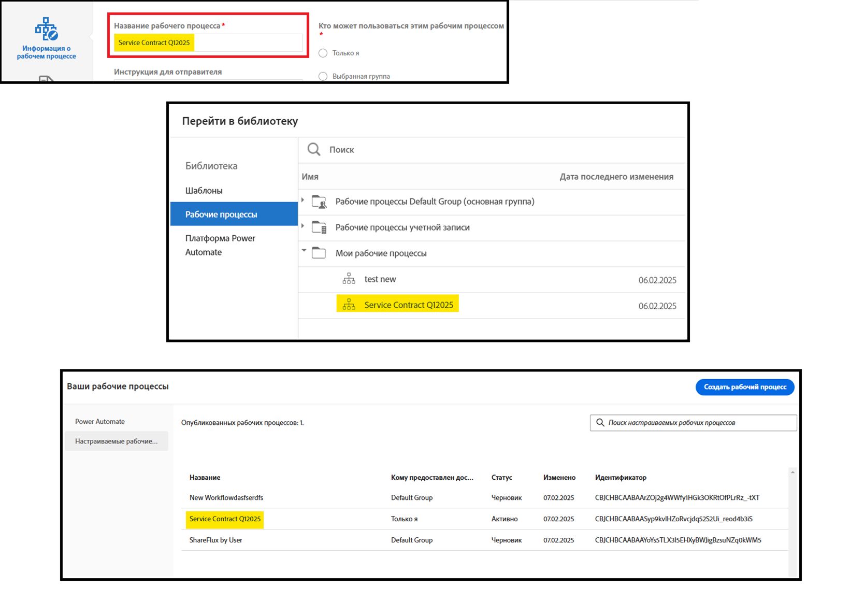
Task: Sort by the "Статус" column header
Action: pyautogui.click(x=501, y=477)
